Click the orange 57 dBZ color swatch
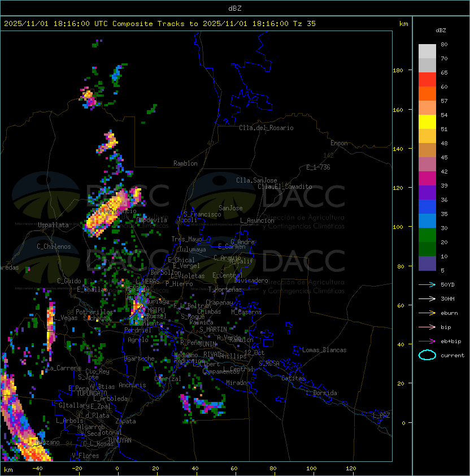470x476 pixels. tap(427, 93)
